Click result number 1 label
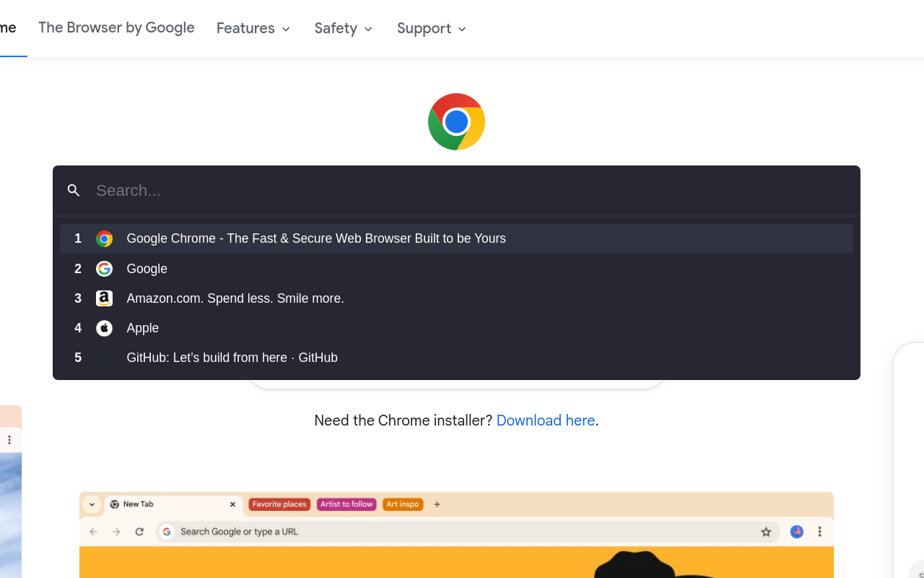Viewport: 924px width, 578px height. click(x=78, y=238)
